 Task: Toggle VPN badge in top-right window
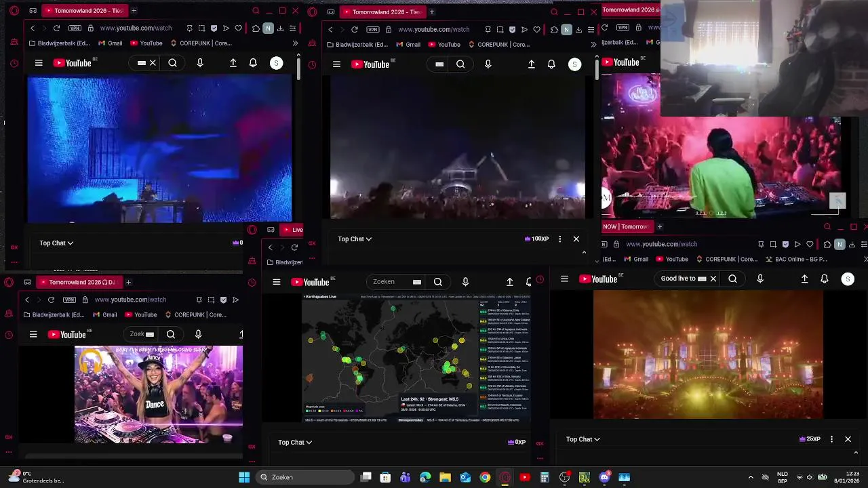[x=623, y=28]
